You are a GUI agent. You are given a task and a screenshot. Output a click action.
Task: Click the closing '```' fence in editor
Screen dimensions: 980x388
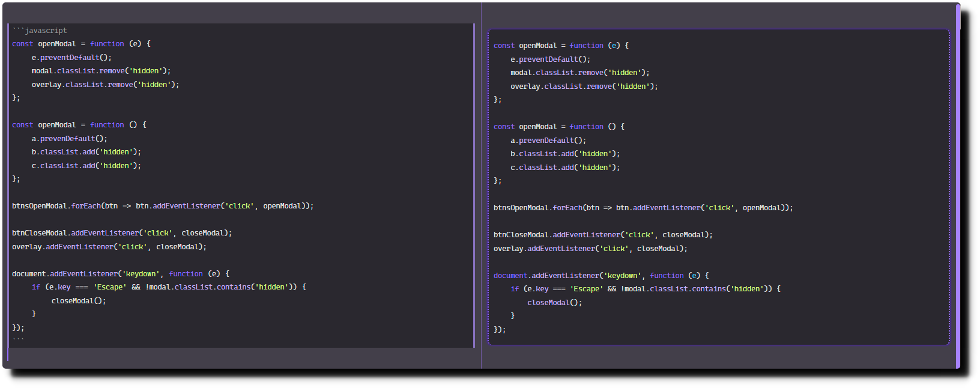(18, 340)
